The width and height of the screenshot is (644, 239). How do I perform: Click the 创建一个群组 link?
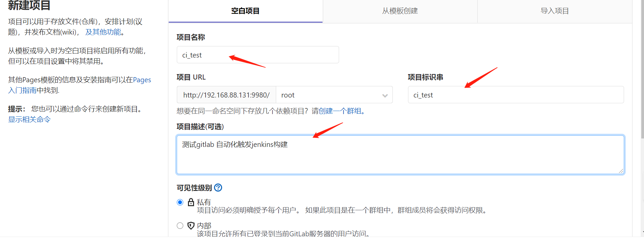pyautogui.click(x=340, y=111)
